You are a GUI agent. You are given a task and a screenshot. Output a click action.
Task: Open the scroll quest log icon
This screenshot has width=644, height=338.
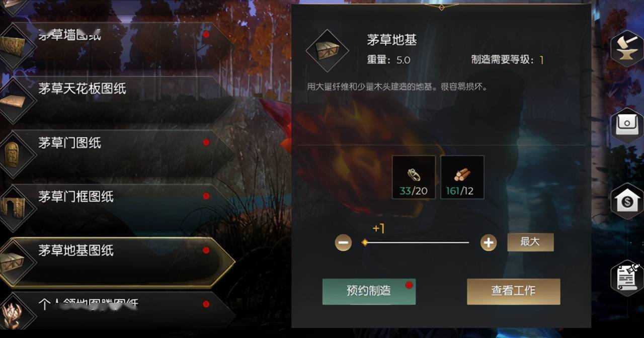[x=627, y=278]
